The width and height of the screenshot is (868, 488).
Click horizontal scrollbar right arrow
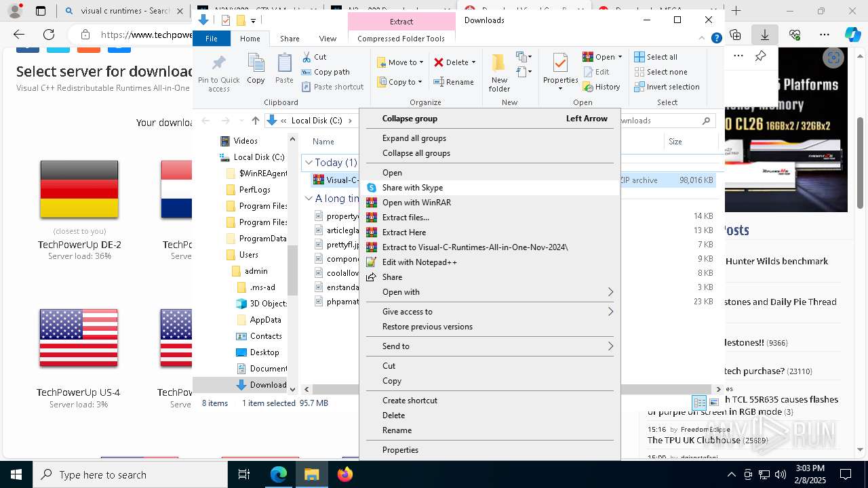coord(719,389)
